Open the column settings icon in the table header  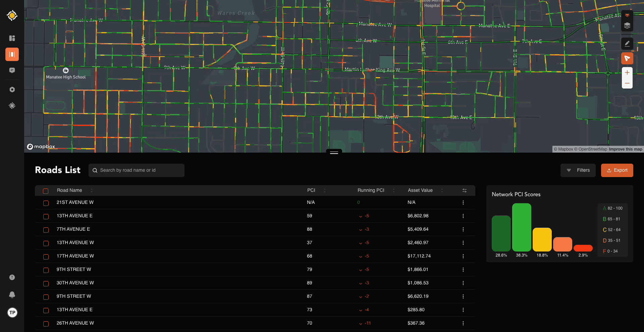pyautogui.click(x=464, y=190)
